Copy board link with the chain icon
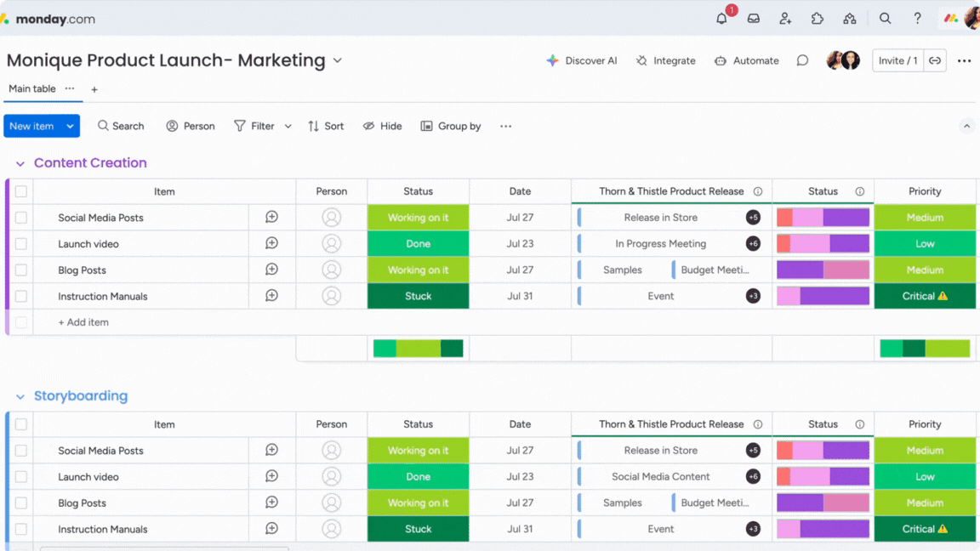Screen dimensions: 980x551 click(935, 60)
